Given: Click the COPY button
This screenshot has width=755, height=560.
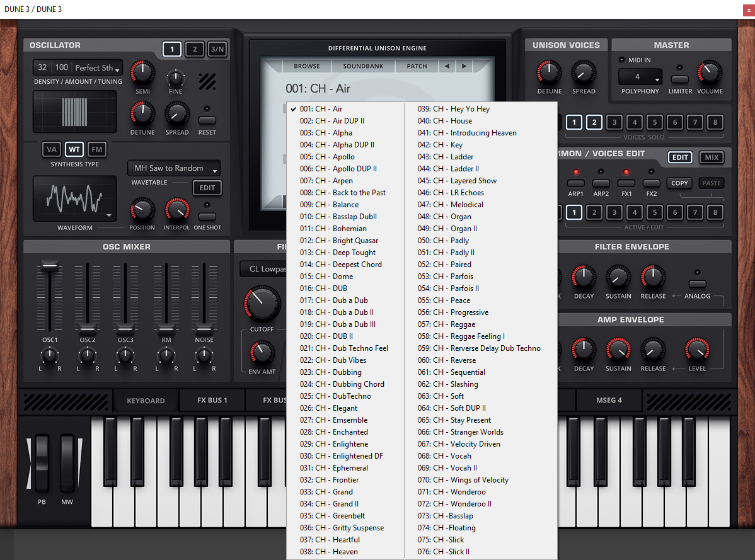Looking at the screenshot, I should pos(679,183).
